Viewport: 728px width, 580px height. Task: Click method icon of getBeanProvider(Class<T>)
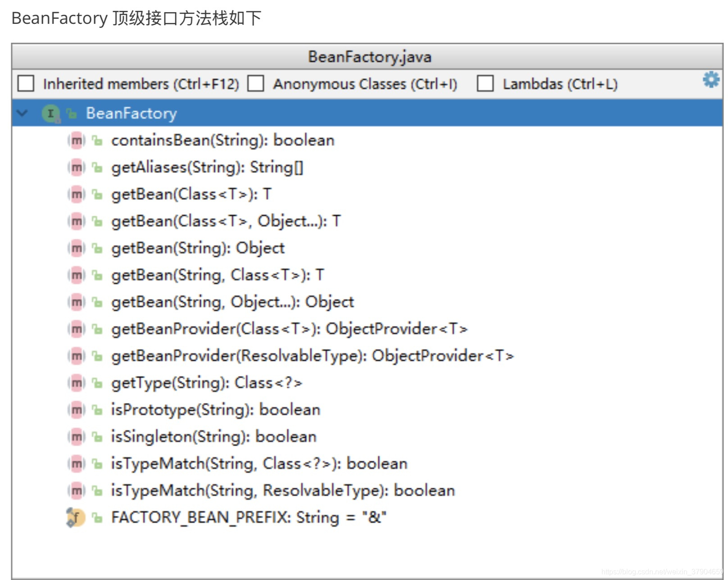click(76, 329)
